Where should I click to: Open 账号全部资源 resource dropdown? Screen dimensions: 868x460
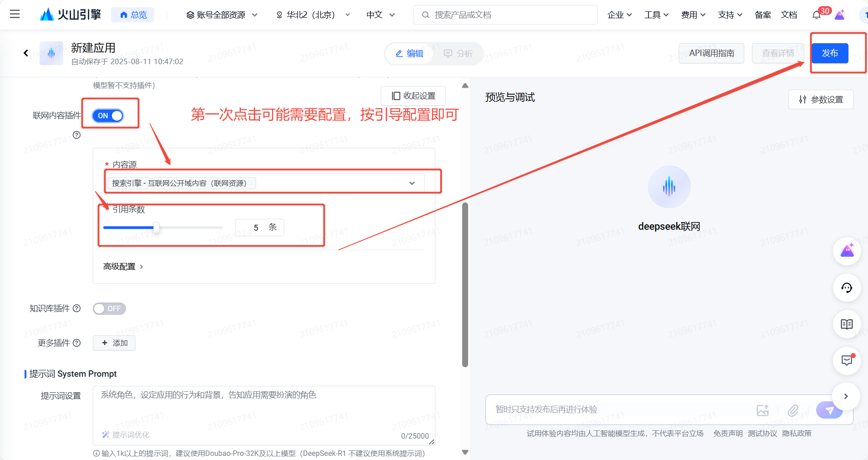222,15
